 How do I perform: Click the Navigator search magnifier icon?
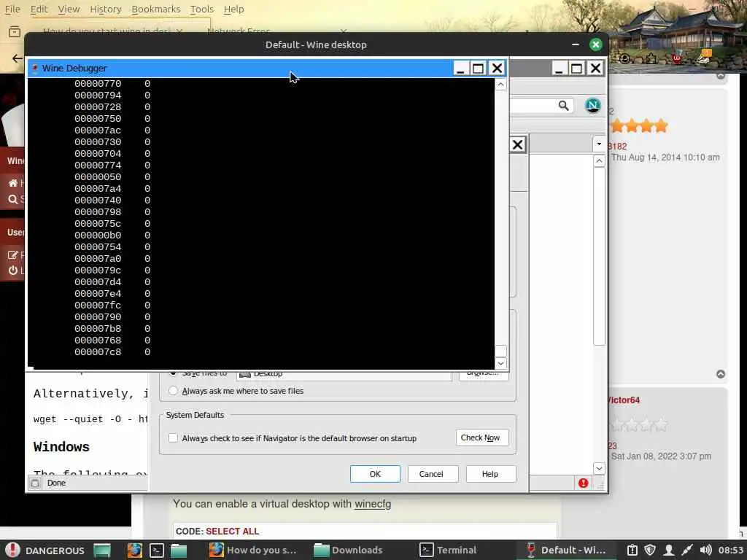coord(563,105)
